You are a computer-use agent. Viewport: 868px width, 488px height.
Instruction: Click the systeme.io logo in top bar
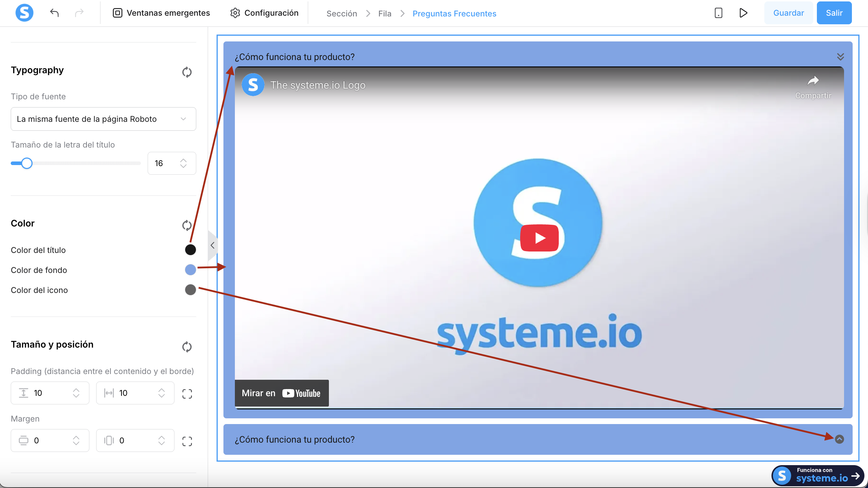24,13
